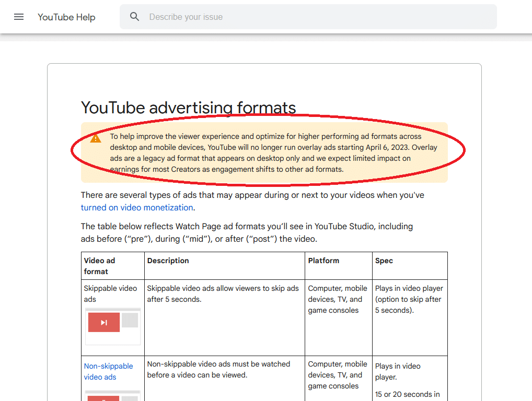Open the hamburger main menu

19,17
